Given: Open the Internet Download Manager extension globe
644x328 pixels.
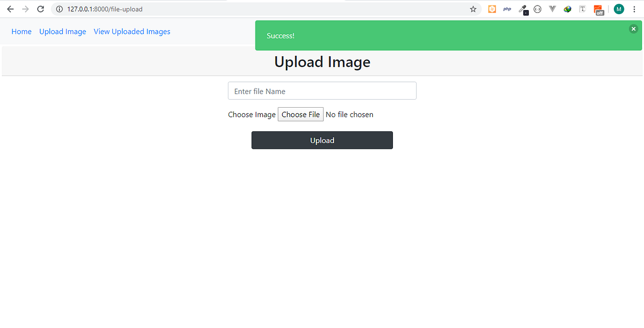Looking at the screenshot, I should [x=568, y=9].
